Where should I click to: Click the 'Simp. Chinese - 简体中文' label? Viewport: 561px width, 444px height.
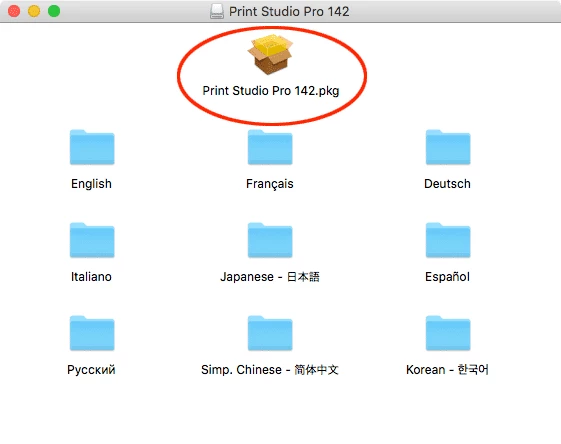click(x=270, y=370)
